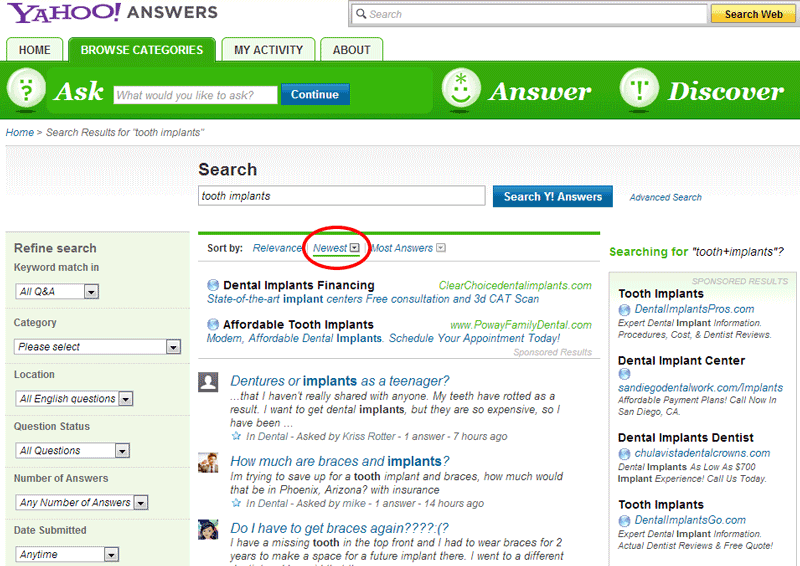Visit sandiegodentalwork.com/Implants link
Viewport: 800px width, 566px height.
701,388
